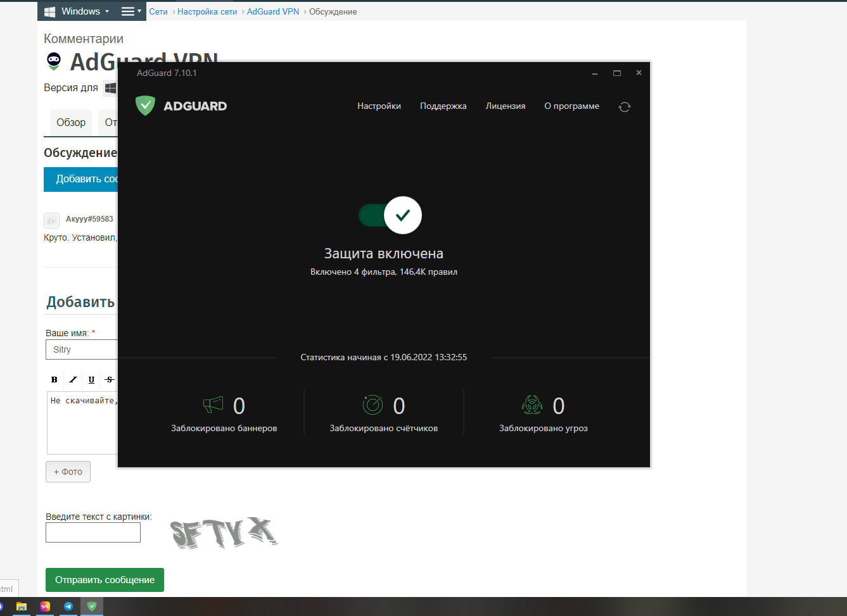Open Поддержка in AdGuard
Screen dimensions: 847x616
pyautogui.click(x=443, y=106)
